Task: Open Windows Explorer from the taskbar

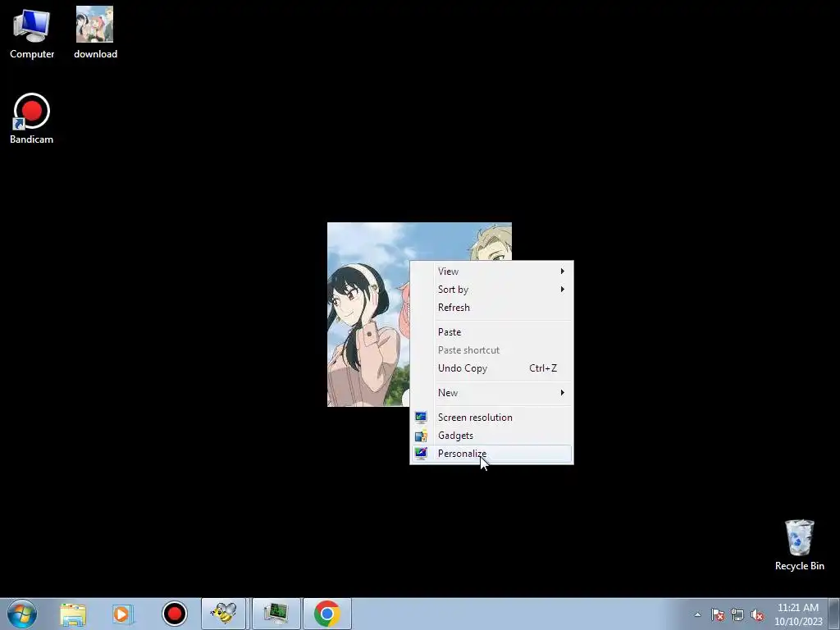Action: pyautogui.click(x=73, y=614)
